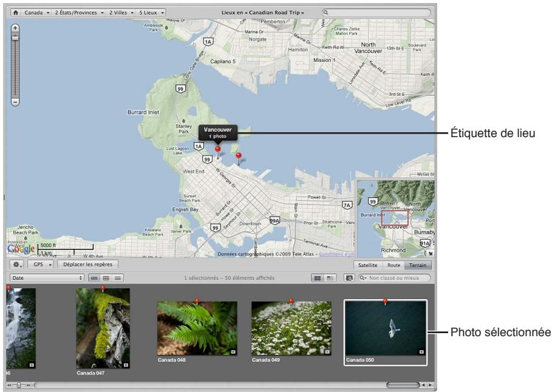This screenshot has height=392, width=552.
Task: Click magnifier icon in top search field
Action: point(326,12)
